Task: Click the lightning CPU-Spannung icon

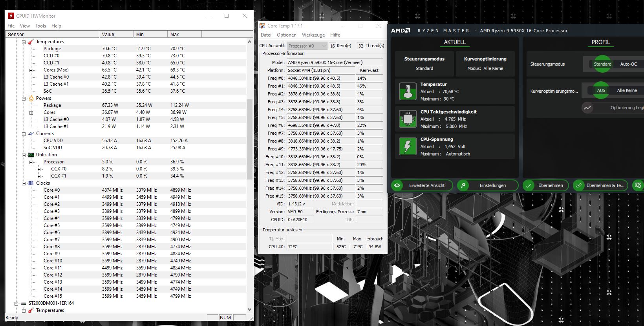Action: (x=408, y=146)
